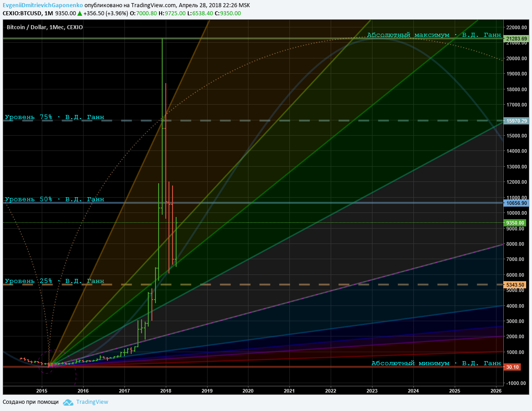Image resolution: width=532 pixels, height=411 pixels.
Task: Click the 22000.00 tick on the price axis
Action: [x=516, y=27]
